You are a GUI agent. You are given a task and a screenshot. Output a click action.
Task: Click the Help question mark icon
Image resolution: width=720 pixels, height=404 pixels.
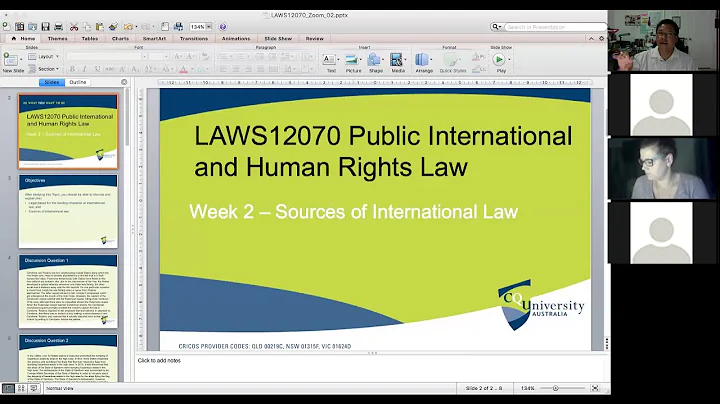coord(223,27)
